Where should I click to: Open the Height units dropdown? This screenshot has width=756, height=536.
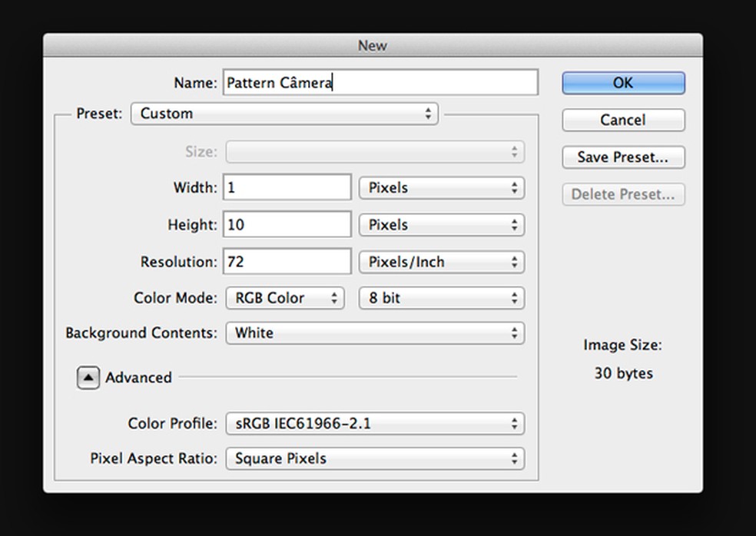point(441,225)
